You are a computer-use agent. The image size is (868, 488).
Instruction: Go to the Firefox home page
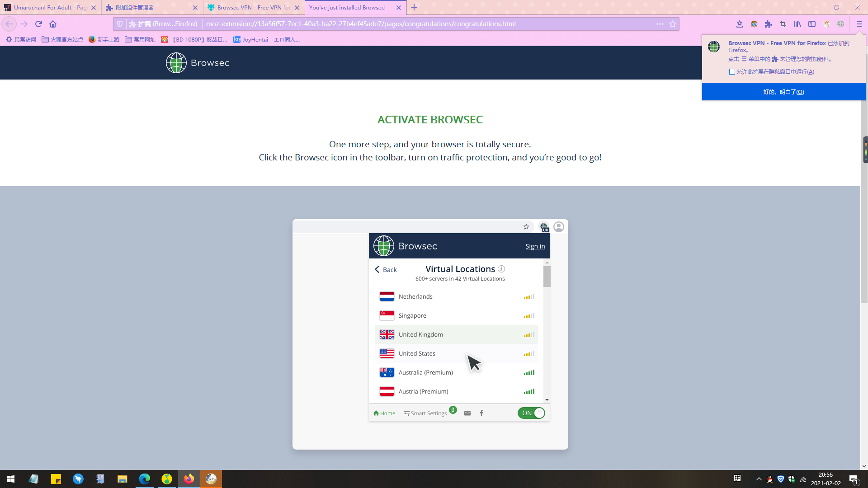click(x=53, y=24)
